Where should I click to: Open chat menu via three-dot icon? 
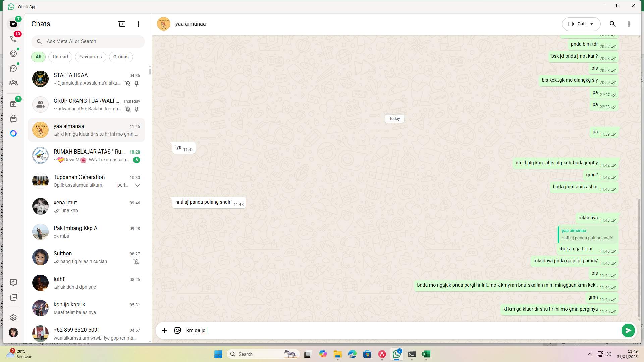629,24
